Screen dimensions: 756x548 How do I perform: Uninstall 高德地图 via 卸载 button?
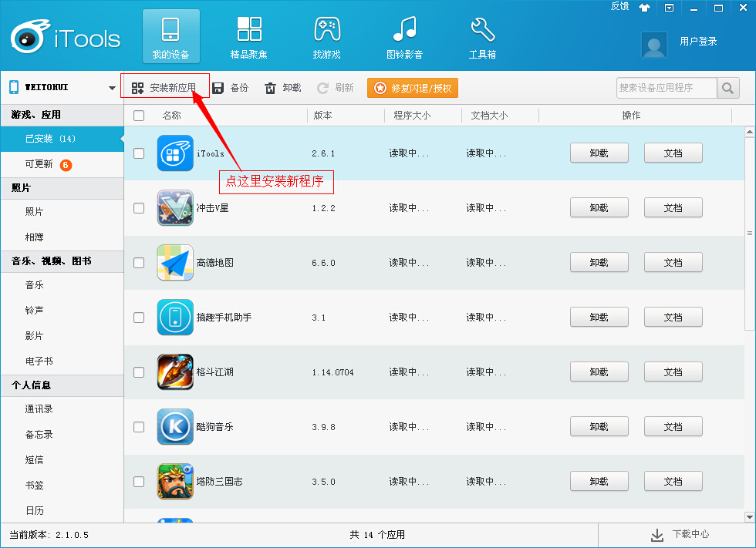pyautogui.click(x=599, y=263)
